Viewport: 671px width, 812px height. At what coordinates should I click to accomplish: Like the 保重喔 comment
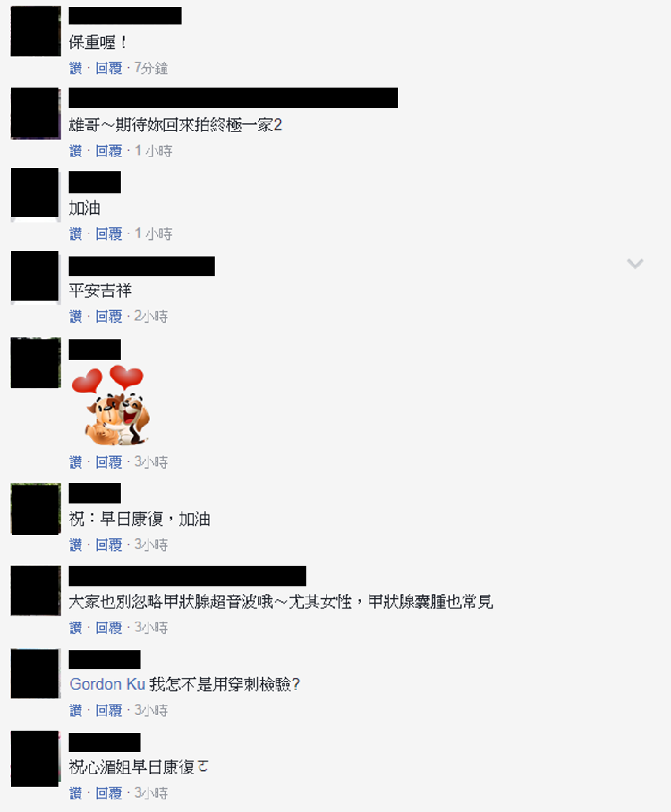point(76,68)
